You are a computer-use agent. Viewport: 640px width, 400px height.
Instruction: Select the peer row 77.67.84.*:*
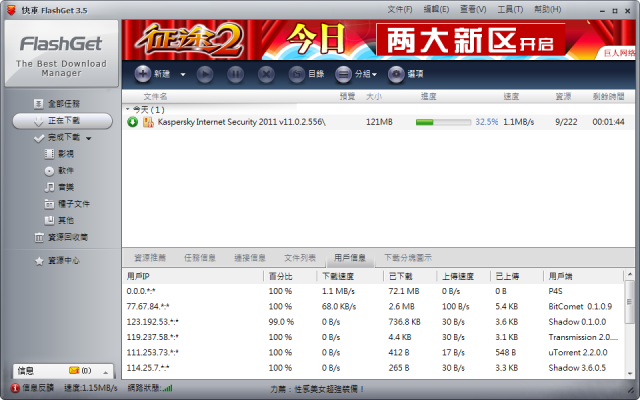pos(373,307)
